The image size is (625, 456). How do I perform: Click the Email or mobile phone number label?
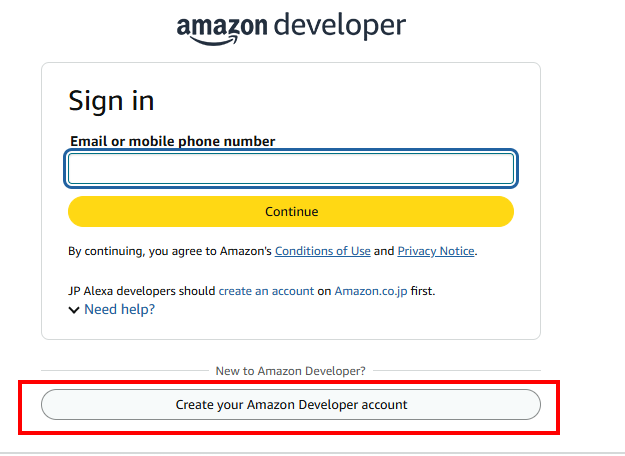tap(173, 141)
